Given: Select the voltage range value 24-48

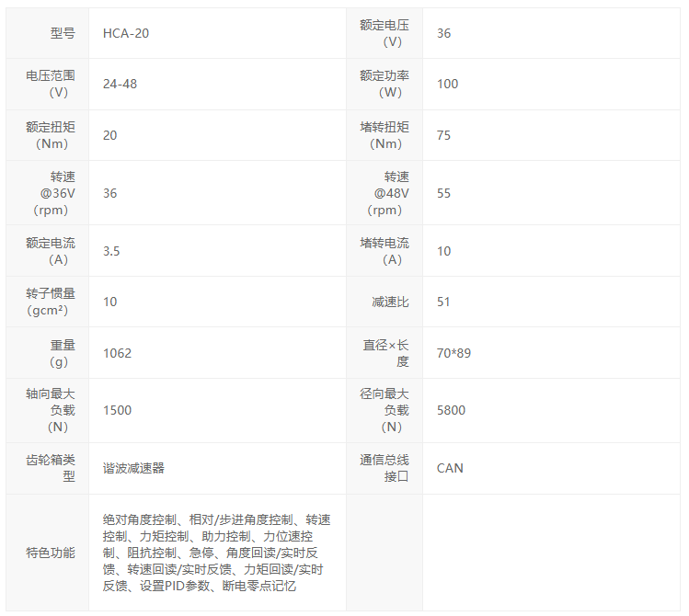Looking at the screenshot, I should click(x=120, y=84).
